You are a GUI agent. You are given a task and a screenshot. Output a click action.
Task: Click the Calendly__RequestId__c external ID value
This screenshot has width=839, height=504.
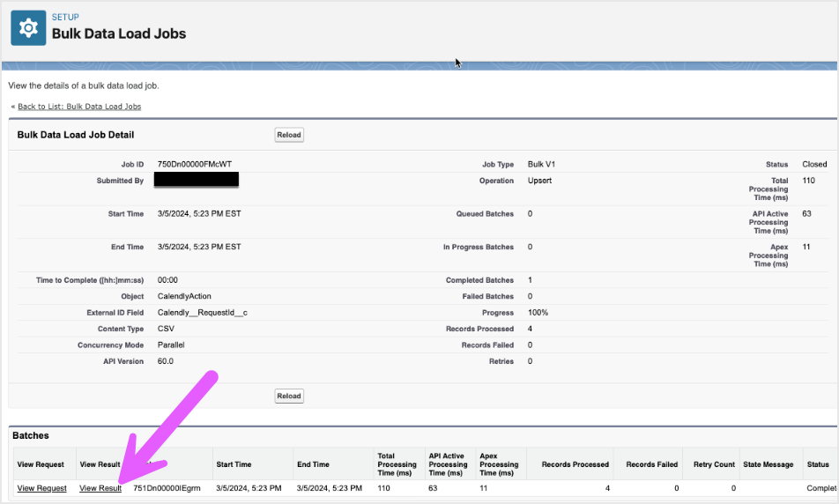point(202,313)
